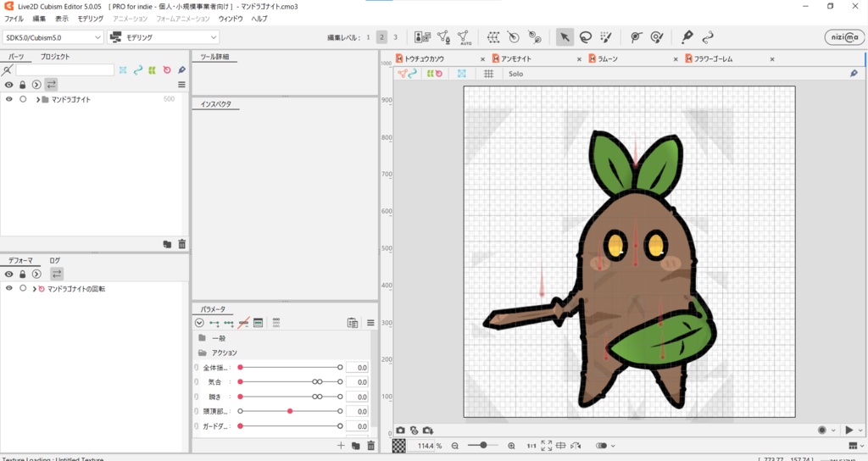Toggle visibility of マンドラゴナイトの回転 deformer
The width and height of the screenshot is (868, 461).
(x=8, y=288)
